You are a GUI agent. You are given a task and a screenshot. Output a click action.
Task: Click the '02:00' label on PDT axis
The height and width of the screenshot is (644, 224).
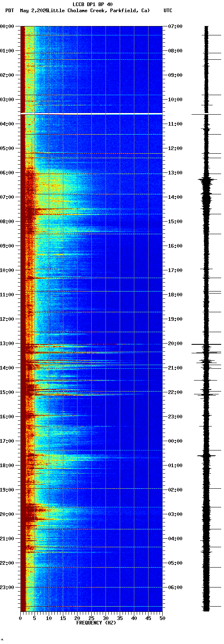pos(7,75)
